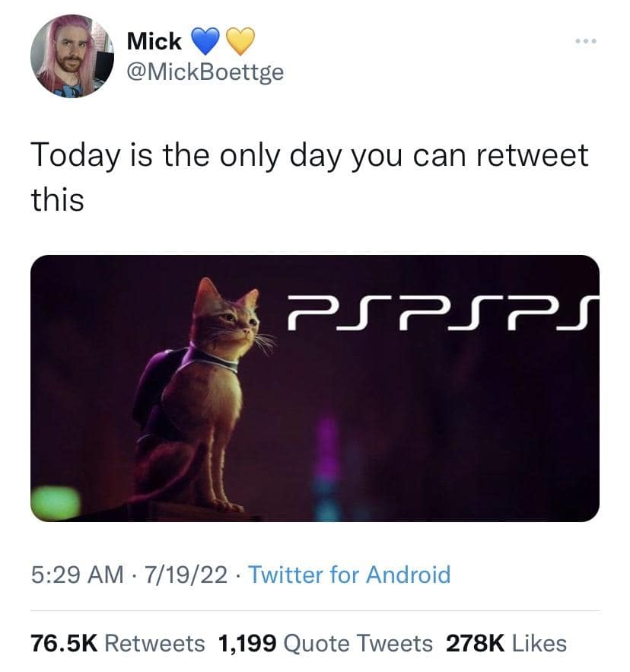
Task: Open the @MickBoettge handle link
Action: pos(204,75)
